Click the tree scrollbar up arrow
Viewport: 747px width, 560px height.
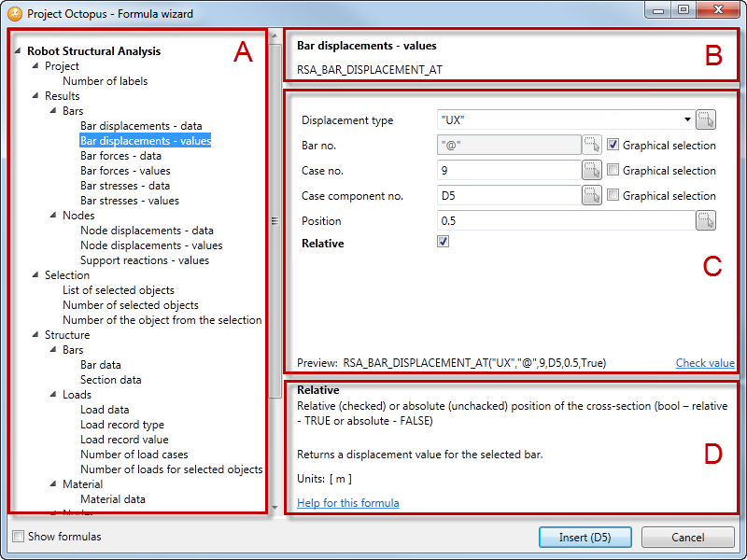(x=275, y=35)
